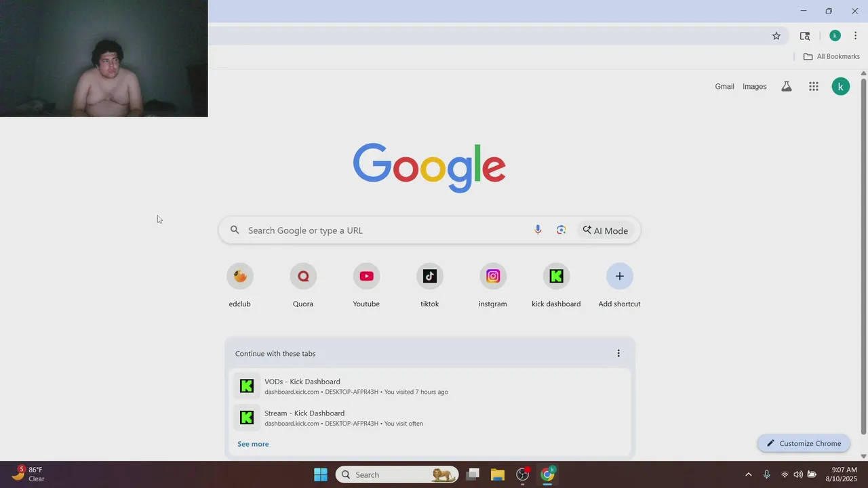The image size is (868, 488).
Task: Open VODs - Kick Dashboard tab entry
Action: tap(430, 386)
